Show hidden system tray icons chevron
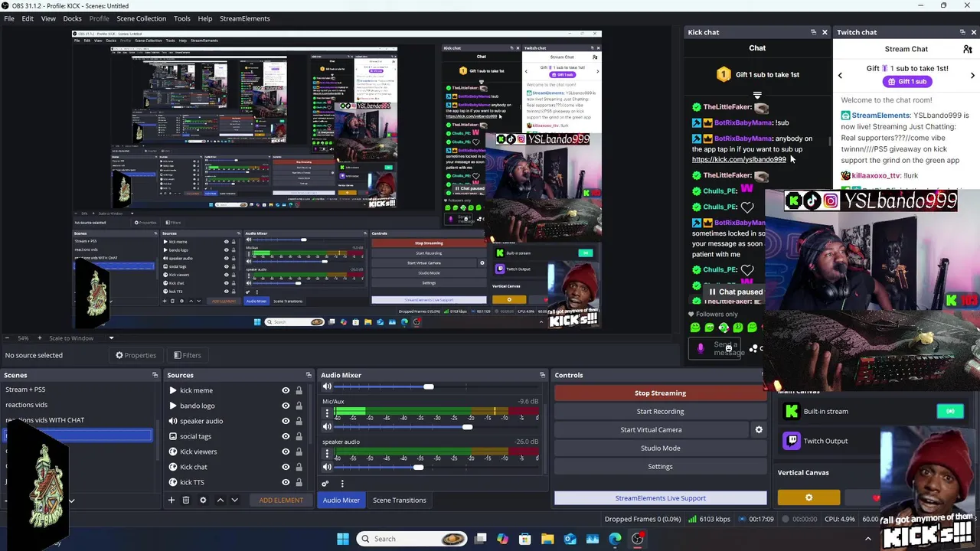 pyautogui.click(x=867, y=539)
